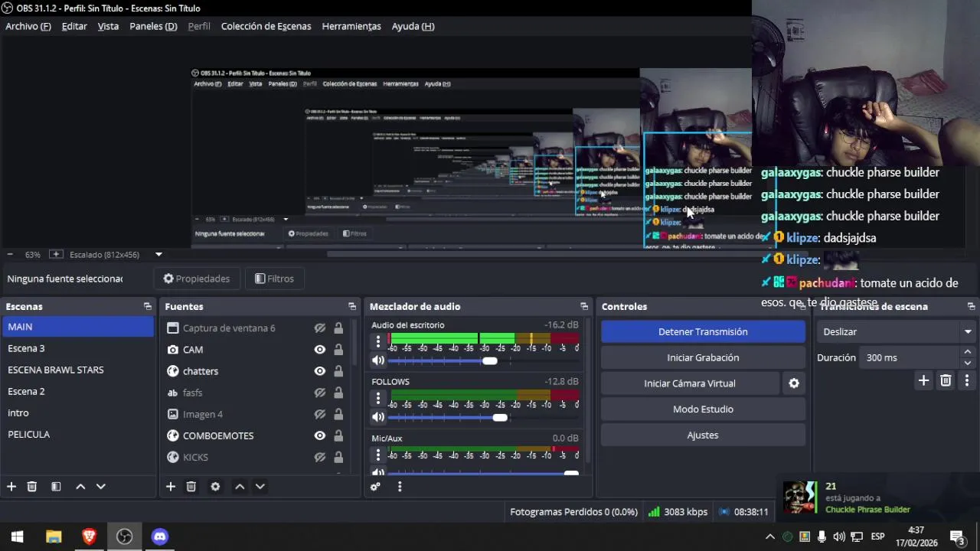Open Ajustes settings button
This screenshot has width=980, height=551.
coord(703,435)
